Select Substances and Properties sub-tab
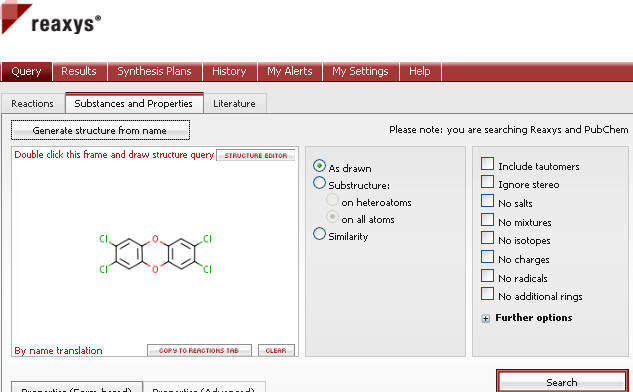Viewport: 633px width, 392px height. point(134,103)
